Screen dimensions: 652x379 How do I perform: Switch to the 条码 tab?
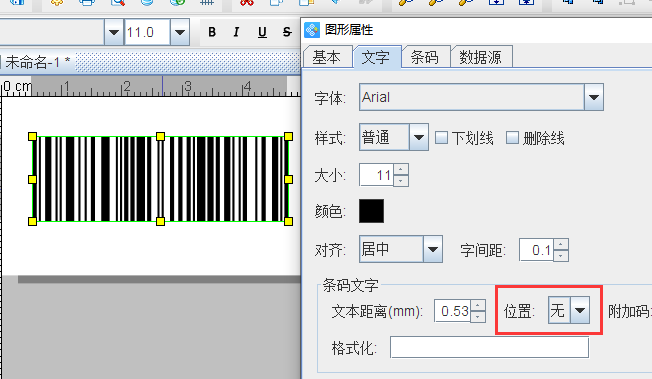(425, 57)
